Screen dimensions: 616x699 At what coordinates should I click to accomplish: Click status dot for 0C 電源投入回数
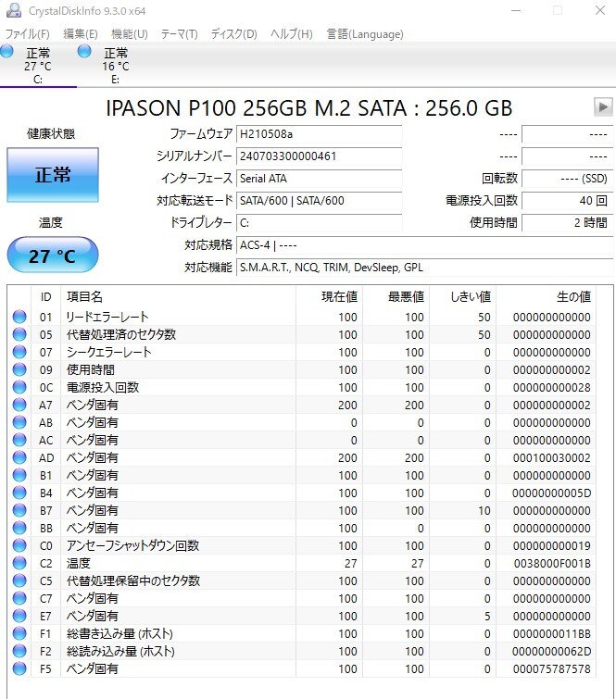pos(19,387)
